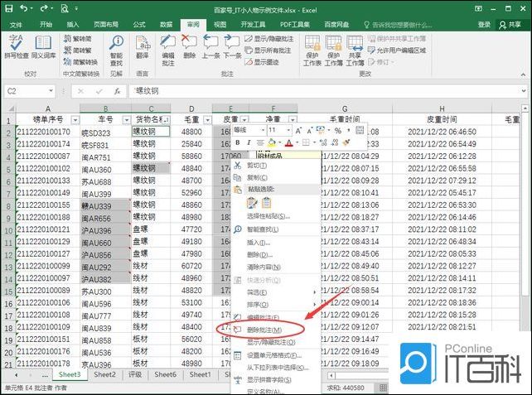Click the 共享 share button
This screenshot has height=395, width=532.
(510, 24)
